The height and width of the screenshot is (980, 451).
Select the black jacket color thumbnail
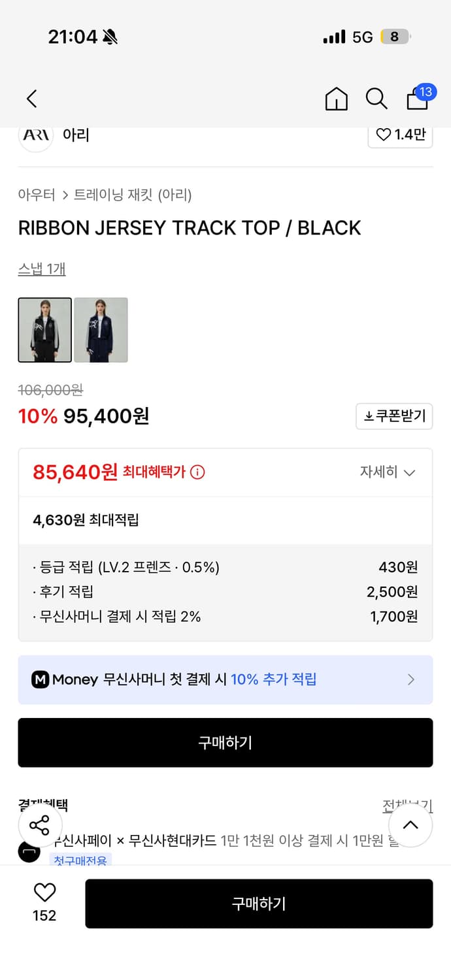(45, 330)
